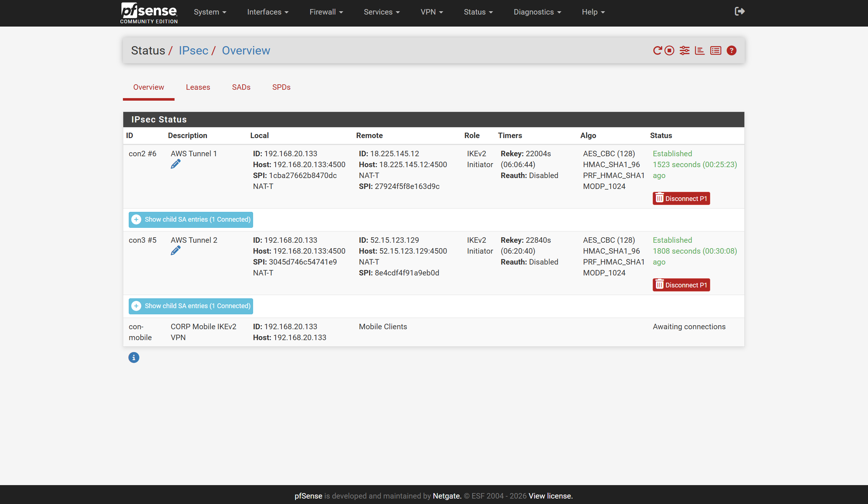This screenshot has width=868, height=504.
Task: Edit AWS Tunnel 2 via the pencil icon
Action: click(x=175, y=251)
